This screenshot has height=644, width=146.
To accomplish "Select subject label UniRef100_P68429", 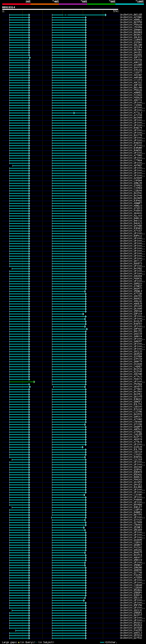I will tap(131, 98).
